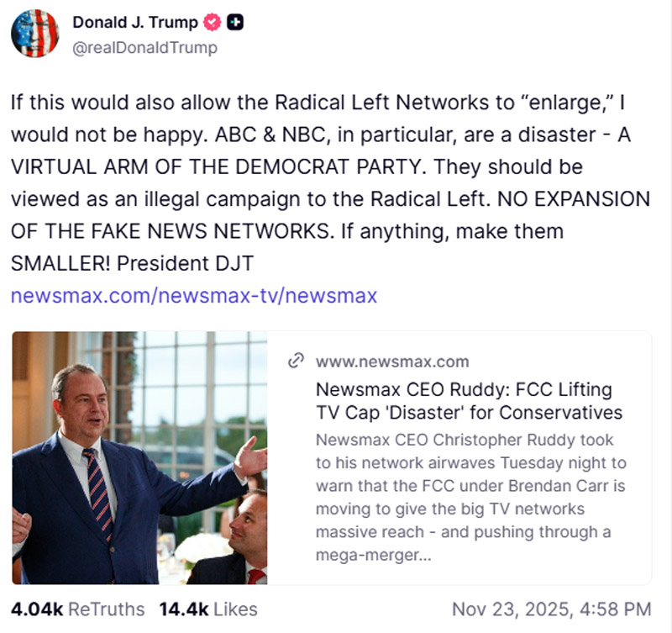Click the chain link icon in preview card
The image size is (672, 633).
[296, 361]
